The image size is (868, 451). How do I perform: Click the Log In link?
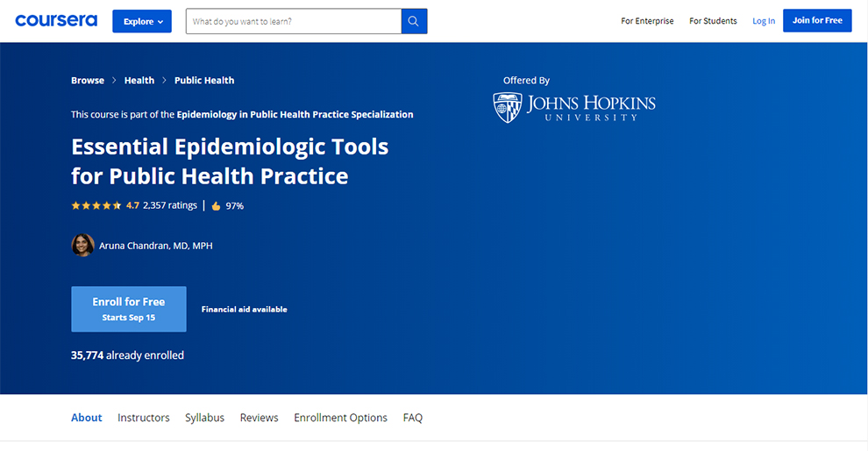click(764, 21)
